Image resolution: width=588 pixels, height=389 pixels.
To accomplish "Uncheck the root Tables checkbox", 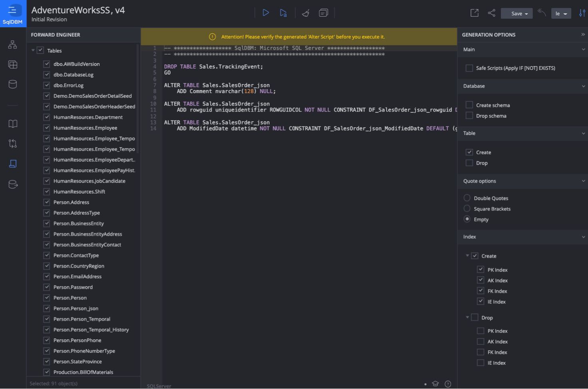I will point(40,50).
